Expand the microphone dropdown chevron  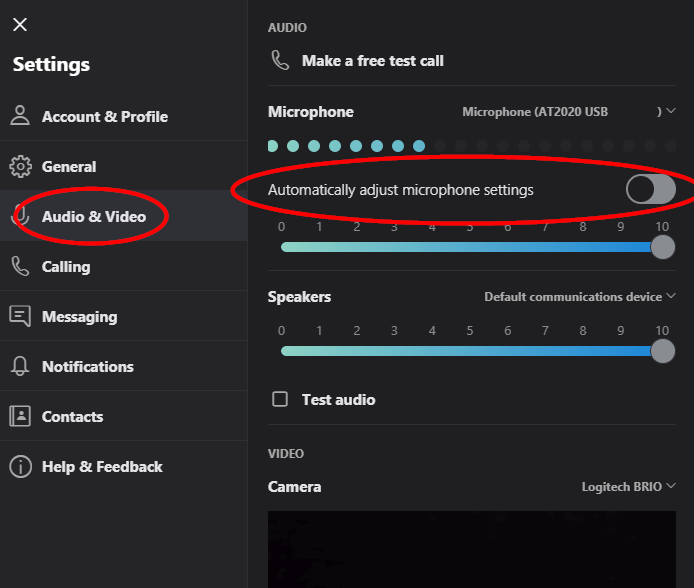[671, 111]
